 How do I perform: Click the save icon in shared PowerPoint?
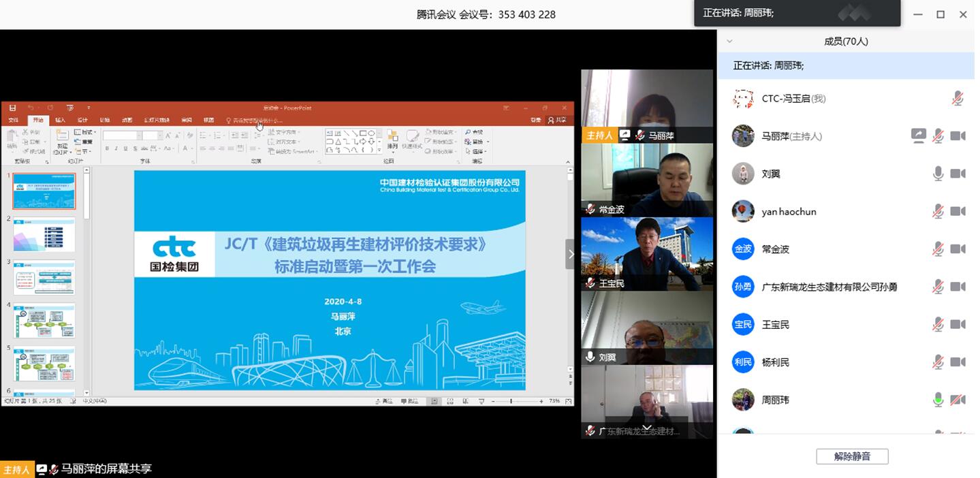point(12,108)
